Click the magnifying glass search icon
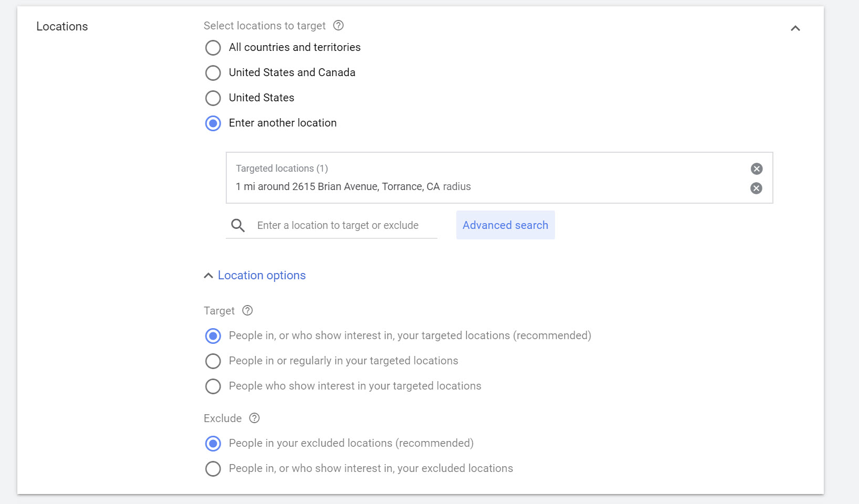This screenshot has width=859, height=504. (x=238, y=226)
